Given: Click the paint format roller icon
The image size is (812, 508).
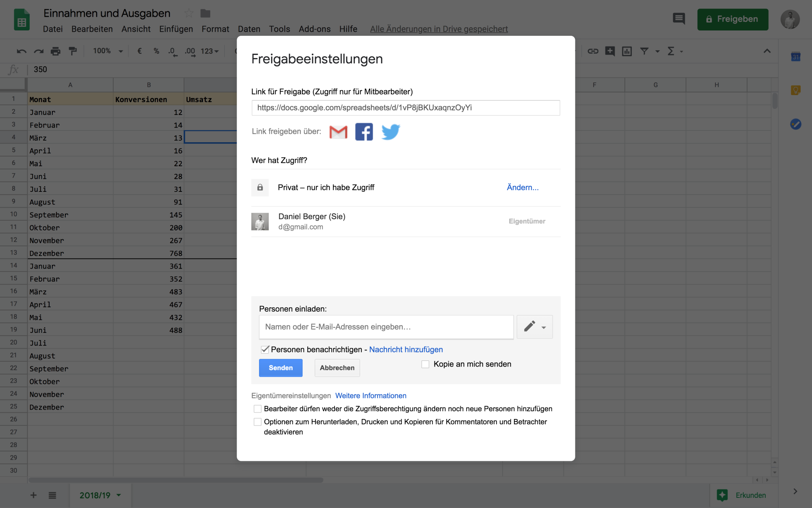Looking at the screenshot, I should coord(73,51).
